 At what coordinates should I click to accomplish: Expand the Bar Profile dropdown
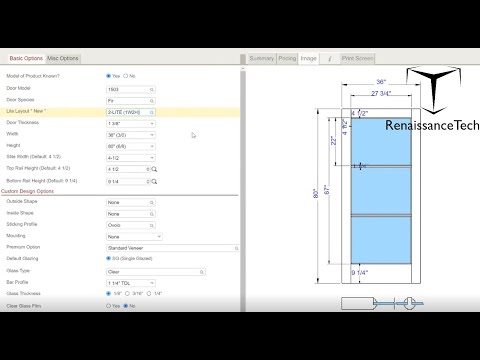pos(131,283)
